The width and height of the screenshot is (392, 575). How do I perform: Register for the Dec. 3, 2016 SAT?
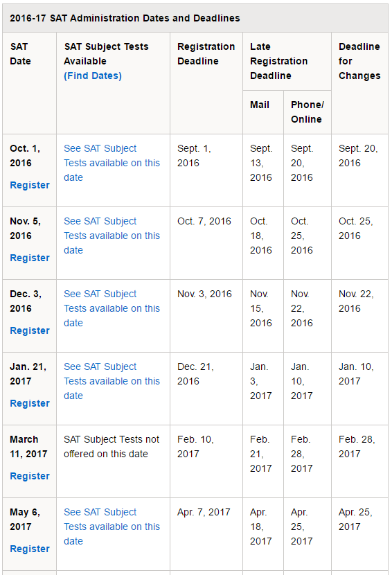[30, 330]
